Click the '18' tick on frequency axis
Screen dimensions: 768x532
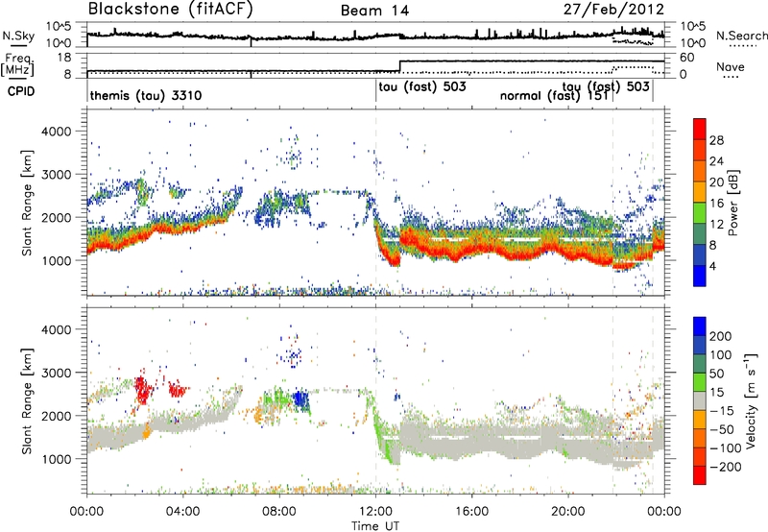[x=64, y=58]
